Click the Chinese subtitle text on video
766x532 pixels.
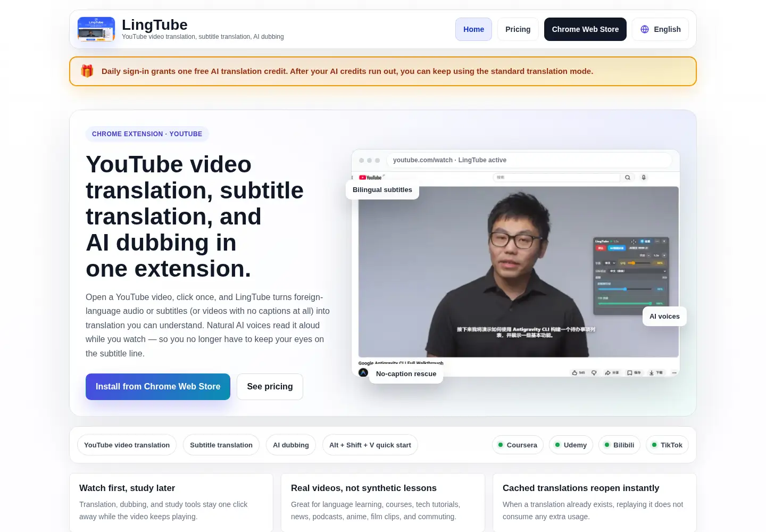click(526, 332)
